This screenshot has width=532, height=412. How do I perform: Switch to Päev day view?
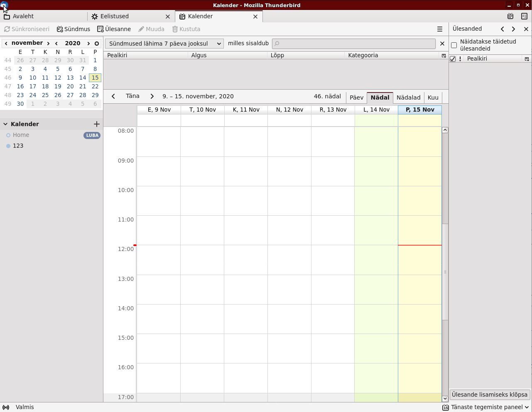pos(356,98)
